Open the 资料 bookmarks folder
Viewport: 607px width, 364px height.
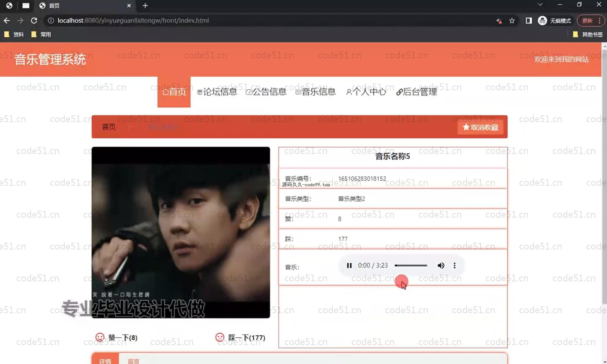point(14,34)
